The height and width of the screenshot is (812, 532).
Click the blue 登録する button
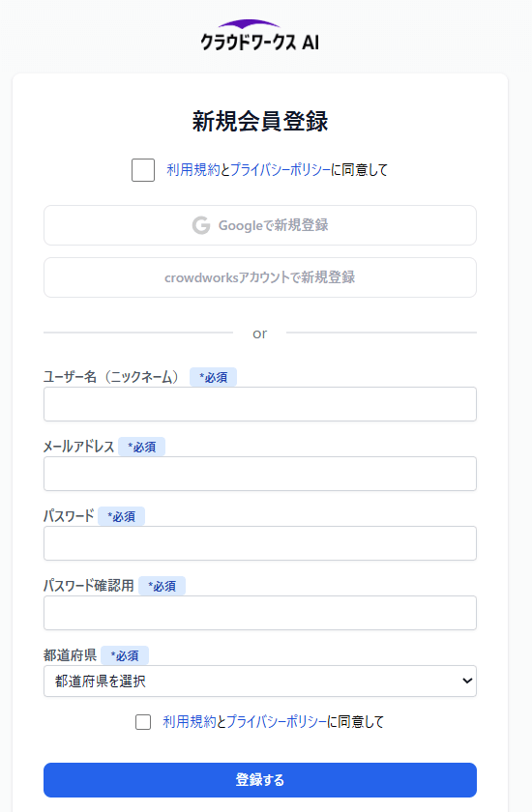click(260, 780)
